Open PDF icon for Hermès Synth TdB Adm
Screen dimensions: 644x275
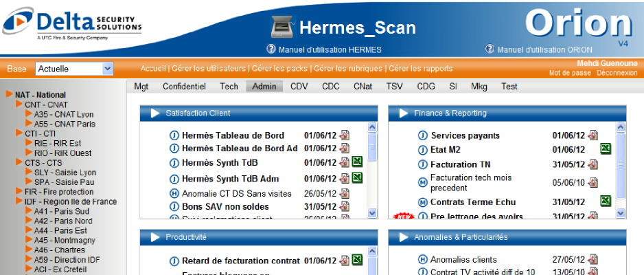[x=344, y=178]
